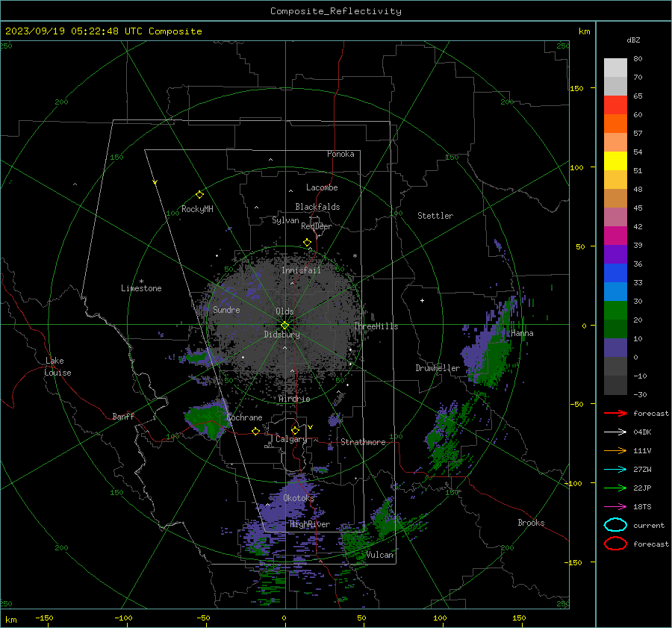Click the Didsbury label near radar center
The image size is (672, 628).
click(281, 335)
